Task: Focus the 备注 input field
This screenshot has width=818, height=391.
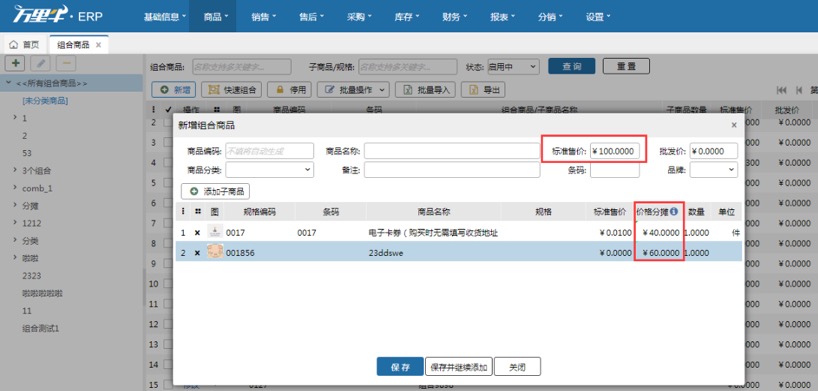Action: pos(452,170)
